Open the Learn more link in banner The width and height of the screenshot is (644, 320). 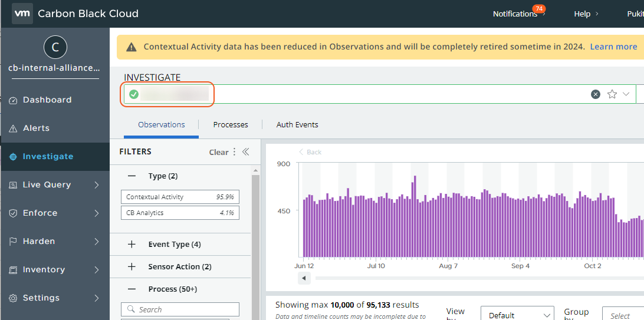click(x=613, y=47)
